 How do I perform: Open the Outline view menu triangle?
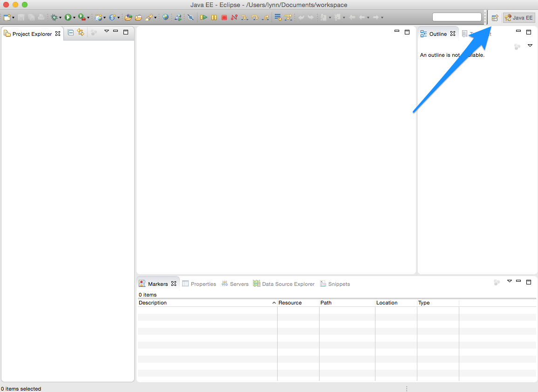(530, 45)
